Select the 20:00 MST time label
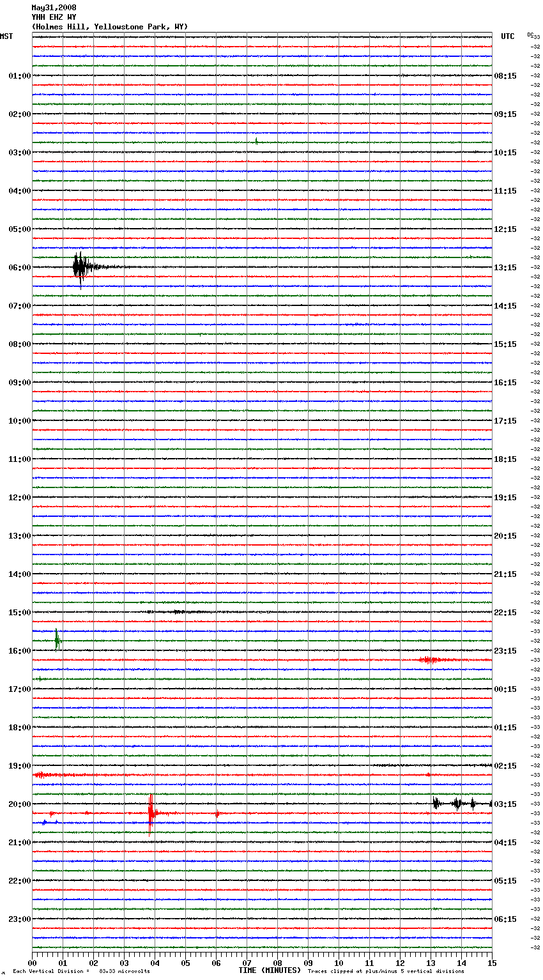 click(x=20, y=804)
